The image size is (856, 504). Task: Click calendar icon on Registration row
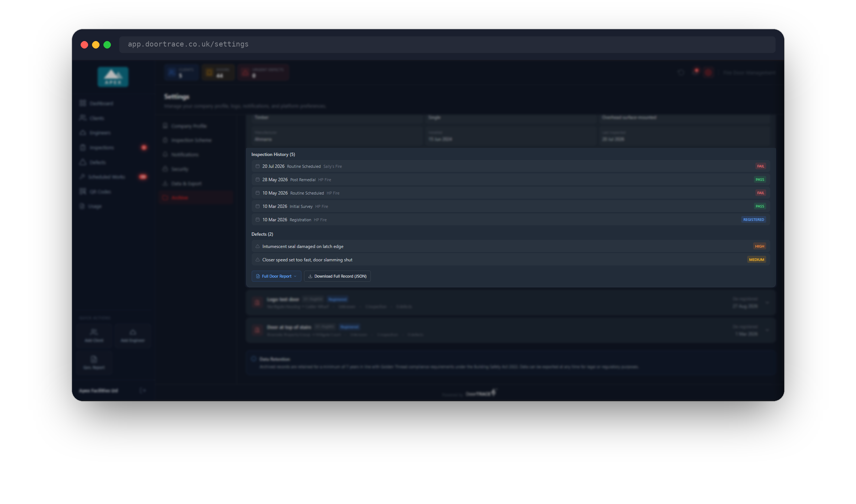257,220
